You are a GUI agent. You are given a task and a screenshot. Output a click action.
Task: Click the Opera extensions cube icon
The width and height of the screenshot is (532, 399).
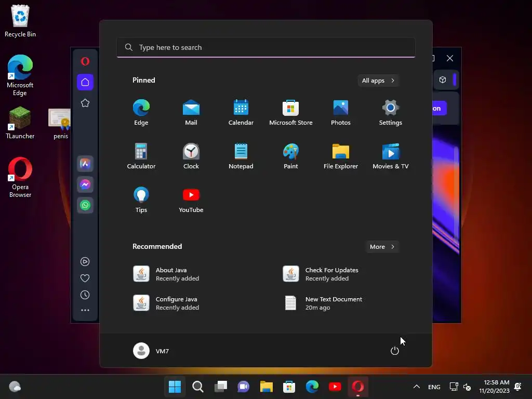pyautogui.click(x=443, y=79)
